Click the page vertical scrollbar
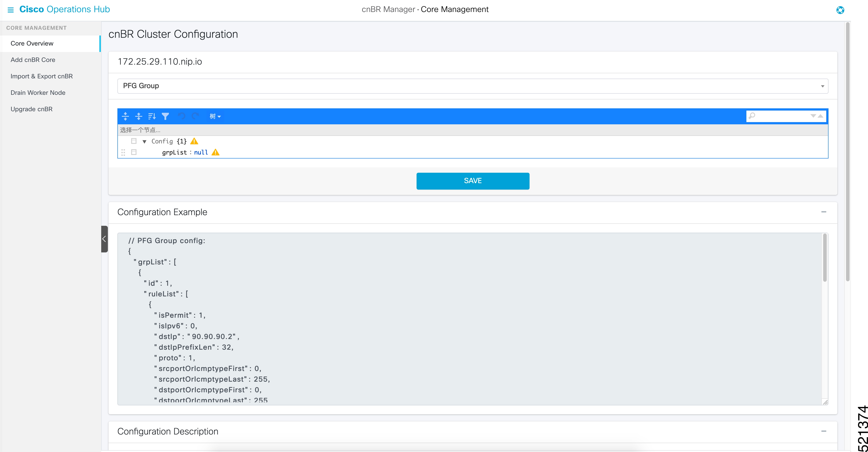The width and height of the screenshot is (868, 452). (847, 152)
